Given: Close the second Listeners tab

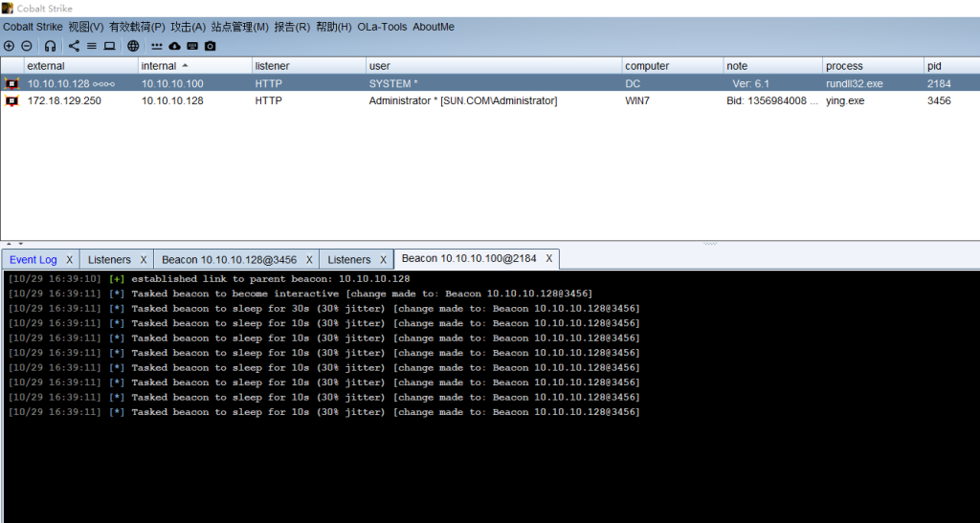Looking at the screenshot, I should point(383,260).
